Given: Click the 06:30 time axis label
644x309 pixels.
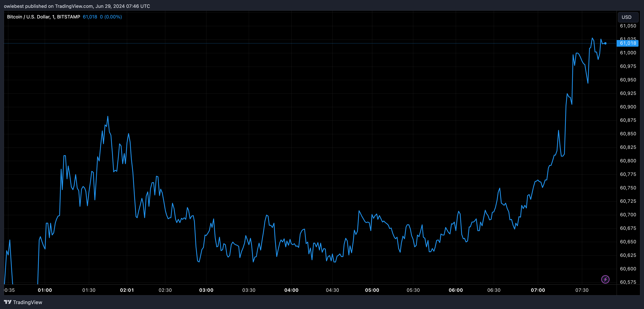Looking at the screenshot, I should click(x=494, y=290).
